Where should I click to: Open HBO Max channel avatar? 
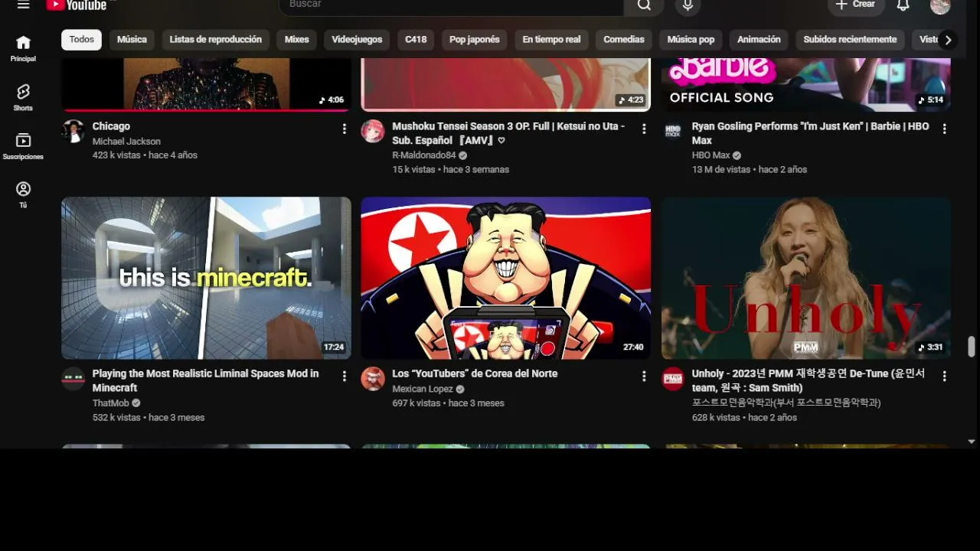[x=673, y=131]
